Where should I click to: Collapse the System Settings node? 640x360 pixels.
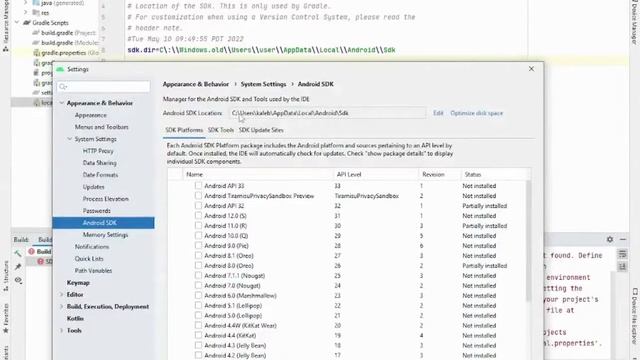(x=70, y=139)
